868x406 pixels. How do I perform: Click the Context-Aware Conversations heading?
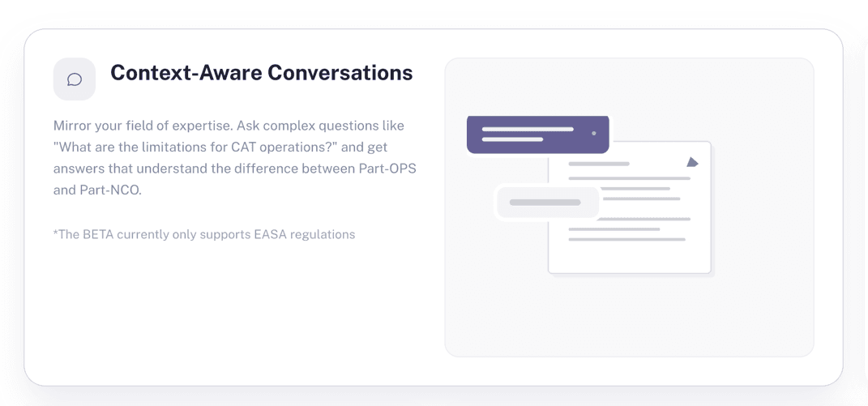tap(261, 73)
